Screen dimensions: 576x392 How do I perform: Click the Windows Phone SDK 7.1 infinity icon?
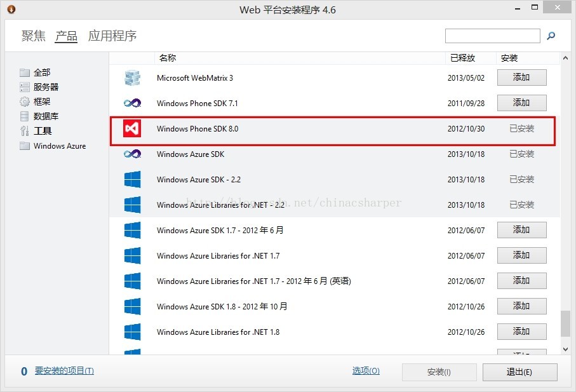[x=132, y=103]
